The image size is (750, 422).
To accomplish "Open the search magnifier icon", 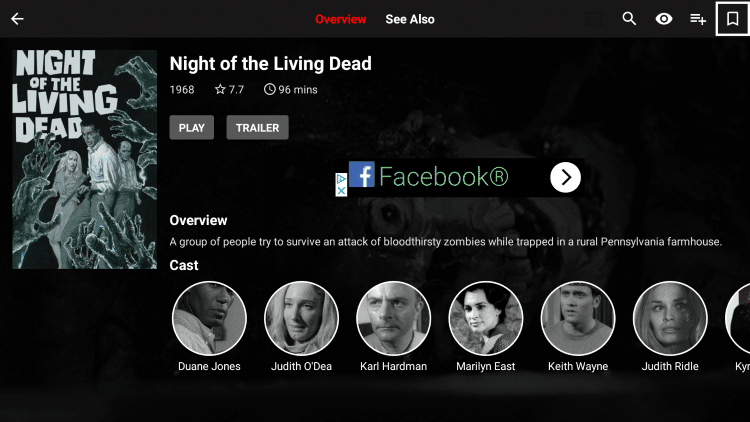I will [x=629, y=19].
